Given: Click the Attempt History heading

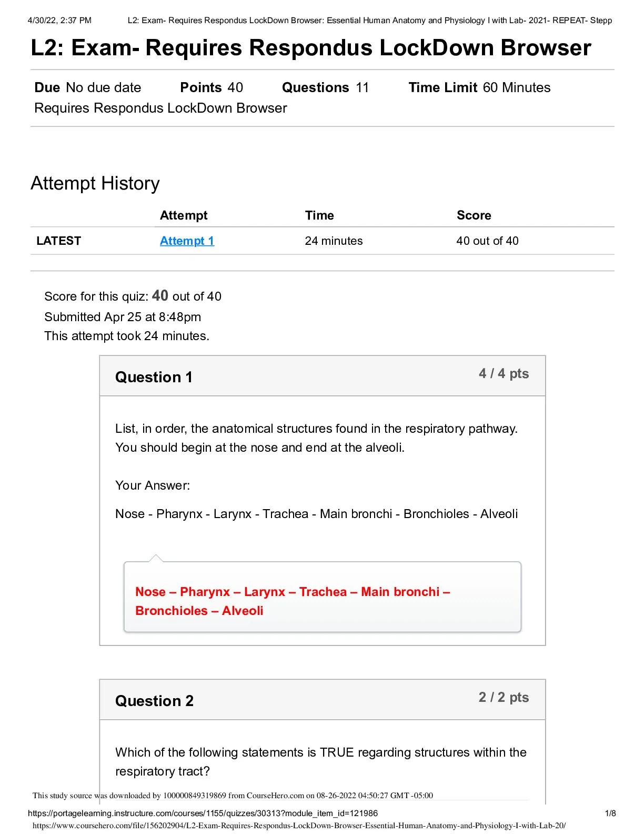Looking at the screenshot, I should point(95,183).
